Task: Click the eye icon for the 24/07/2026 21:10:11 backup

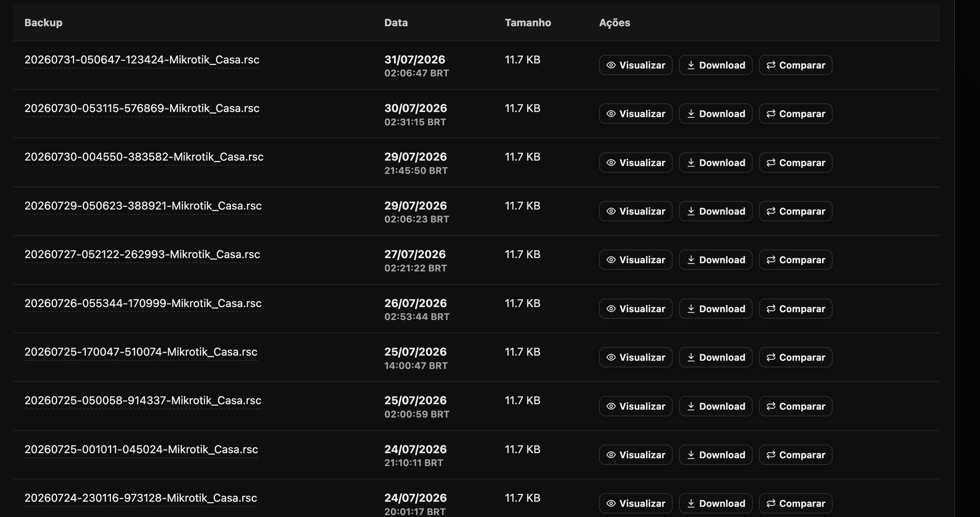Action: (611, 455)
